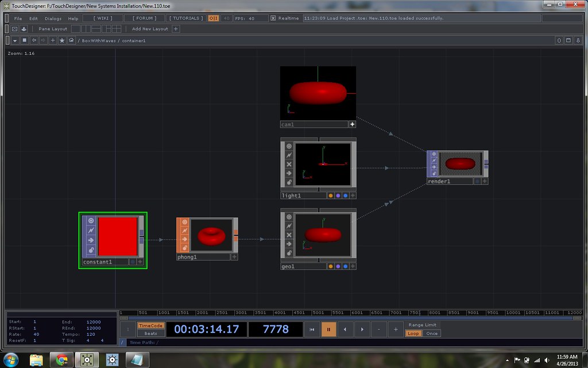Click the home network icon in path bar
Viewport: 588px width, 368px height.
tap(71, 40)
